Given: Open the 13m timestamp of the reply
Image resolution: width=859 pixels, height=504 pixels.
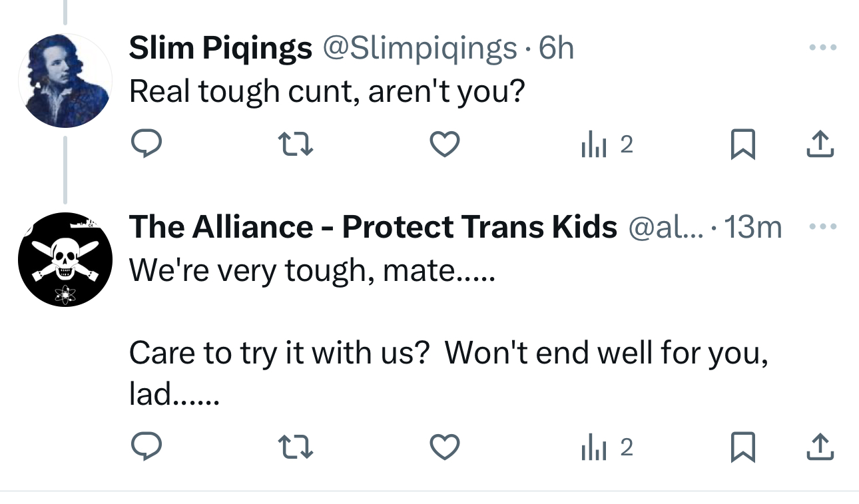Looking at the screenshot, I should point(752,228).
